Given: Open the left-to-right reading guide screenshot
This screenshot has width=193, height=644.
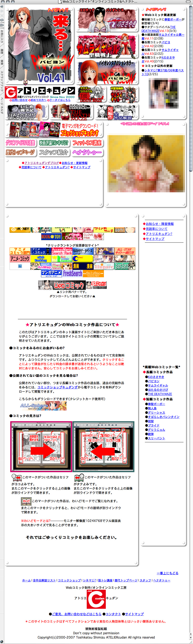Looking at the screenshot, I should pyautogui.click(x=41, y=447).
